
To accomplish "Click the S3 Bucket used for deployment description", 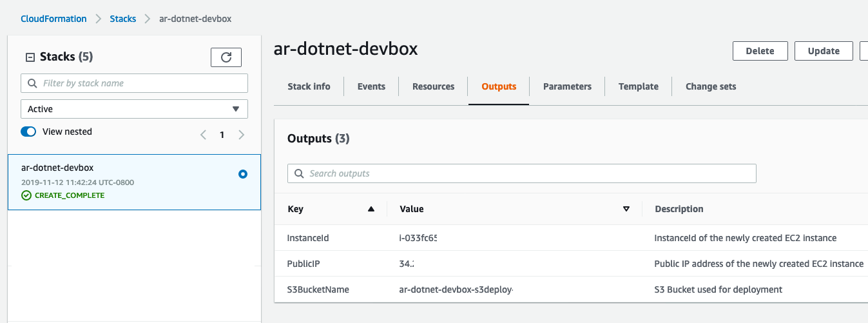I will pyautogui.click(x=719, y=289).
